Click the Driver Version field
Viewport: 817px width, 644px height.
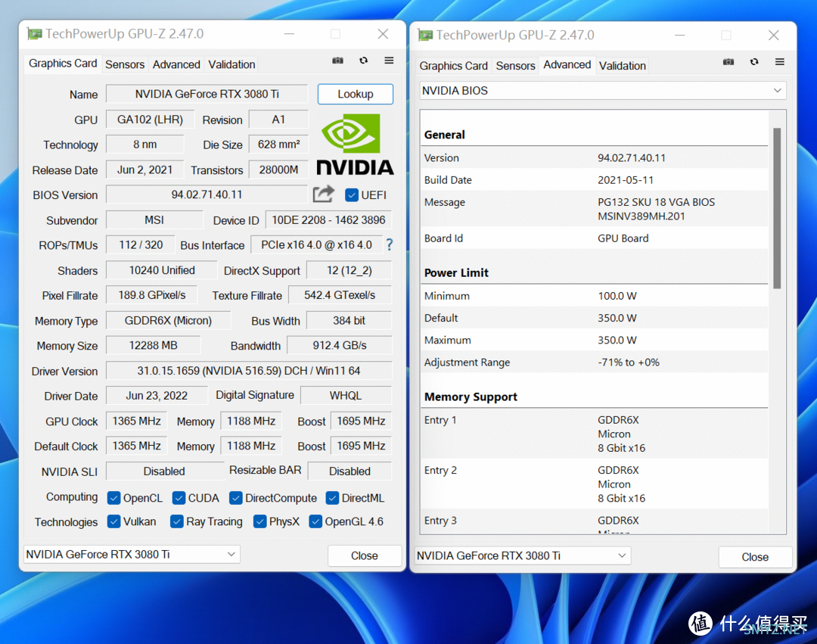point(249,371)
